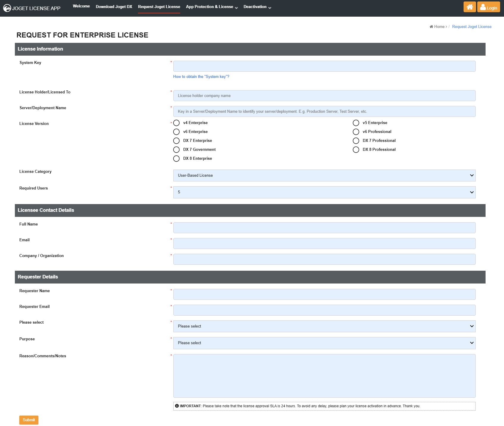Image resolution: width=504 pixels, height=426 pixels.
Task: Click the Joget License App logo
Action: tap(32, 8)
